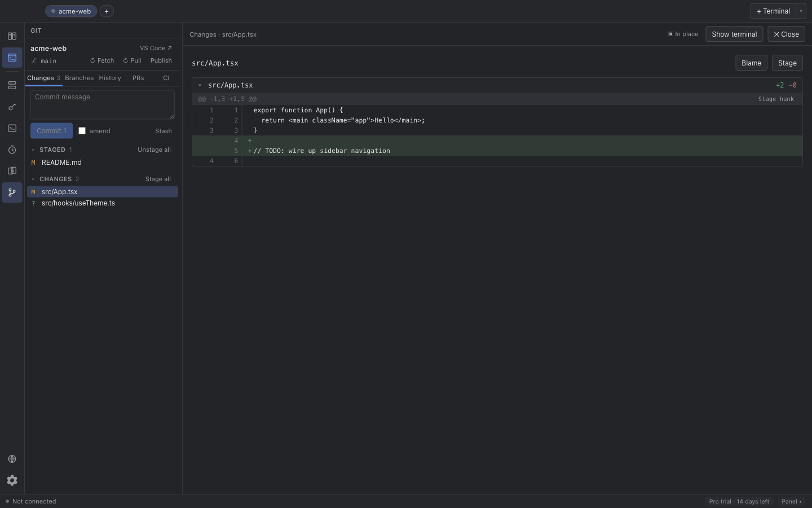Viewport: 812px width, 508px height.
Task: Collapse the src/App.tsx diff block
Action: (200, 85)
